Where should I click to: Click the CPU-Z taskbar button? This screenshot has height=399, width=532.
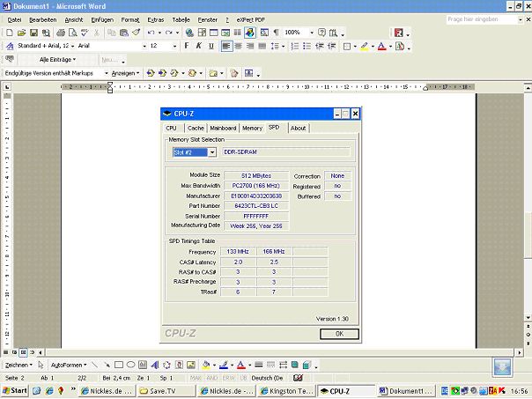(346, 391)
